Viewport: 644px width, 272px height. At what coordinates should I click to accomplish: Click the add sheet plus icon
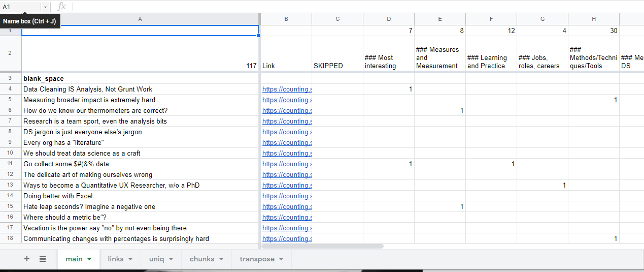[x=27, y=259]
